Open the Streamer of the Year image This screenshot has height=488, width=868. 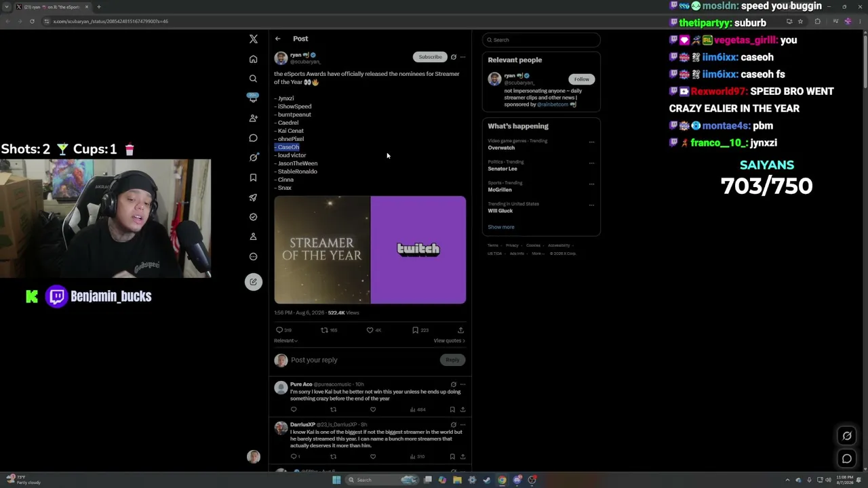(370, 250)
